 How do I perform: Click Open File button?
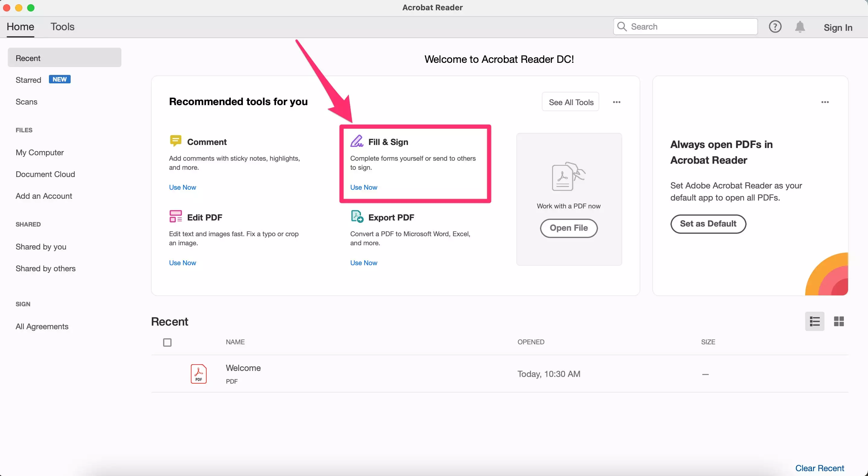tap(569, 228)
